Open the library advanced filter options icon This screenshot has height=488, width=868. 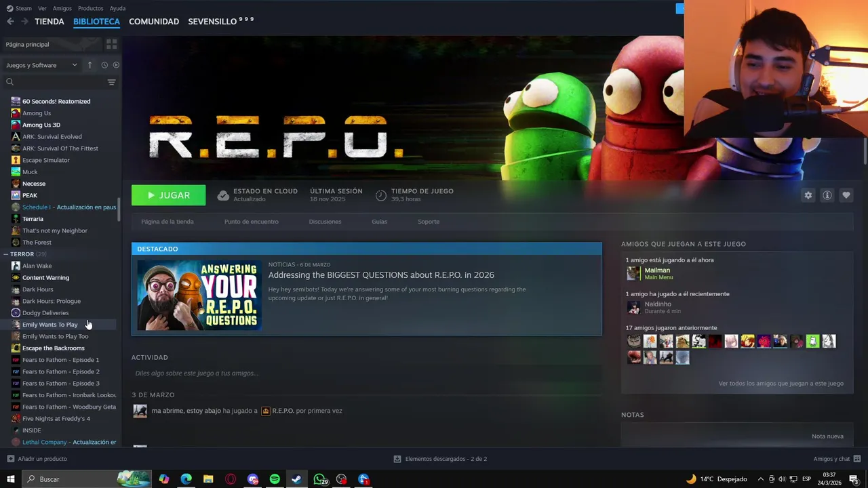click(x=111, y=82)
